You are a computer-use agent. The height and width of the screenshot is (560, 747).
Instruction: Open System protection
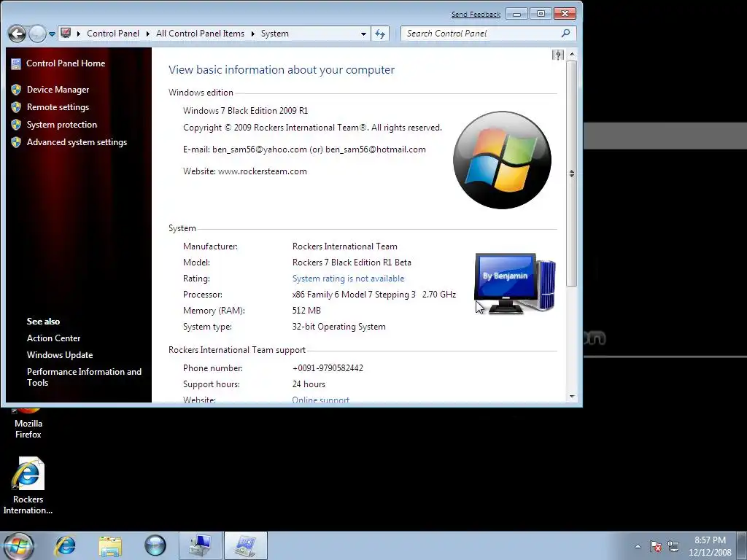(62, 125)
